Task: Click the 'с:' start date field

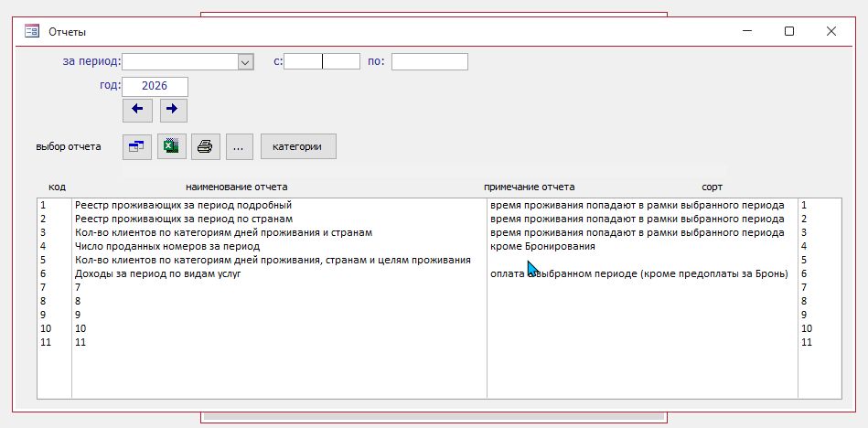Action: coord(322,62)
